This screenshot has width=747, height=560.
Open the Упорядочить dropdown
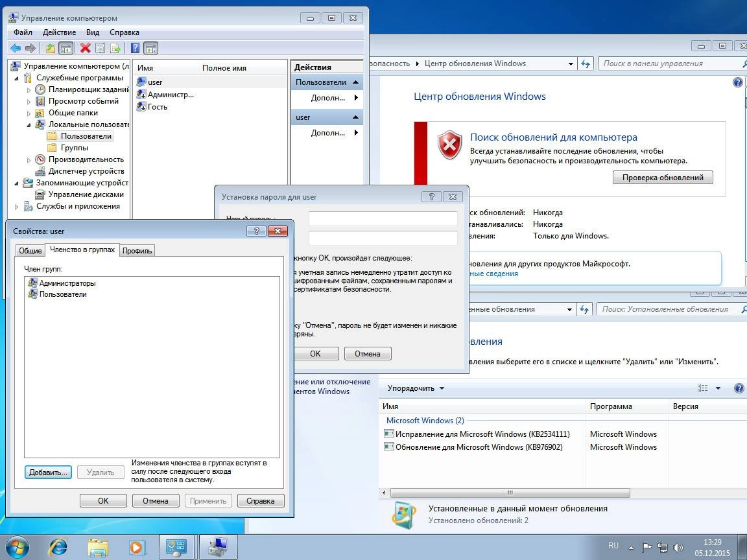[416, 388]
